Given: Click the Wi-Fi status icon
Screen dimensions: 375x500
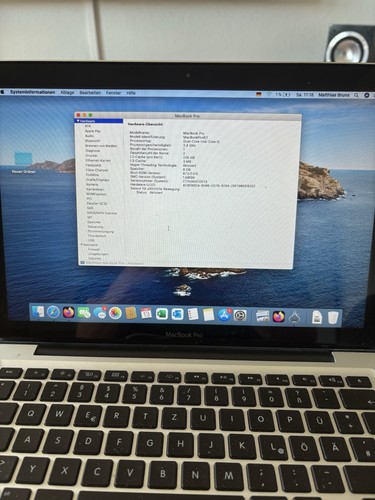Looking at the screenshot, I should coord(269,95).
